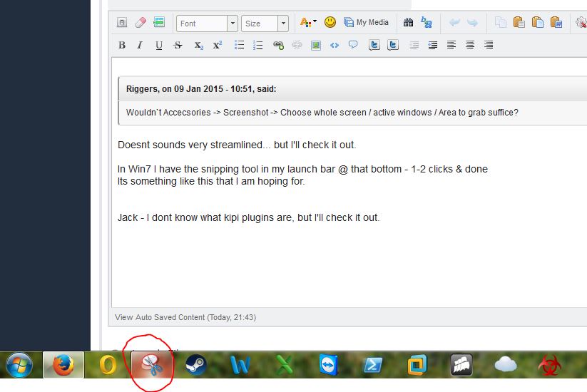Viewport: 587px width, 392px height.
Task: Click the line about kipi plugins
Action: pos(249,217)
